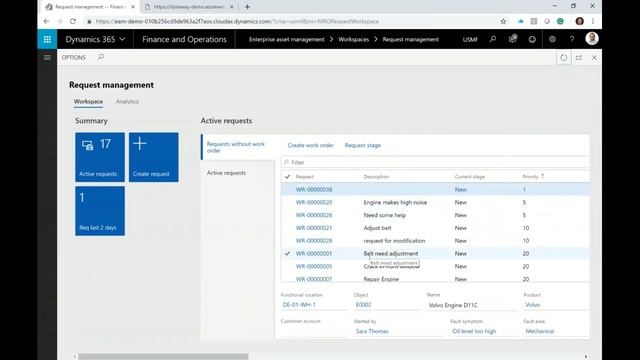This screenshot has height=360, width=640.
Task: Click the search icon in the top navigation bar
Action: 493,39
